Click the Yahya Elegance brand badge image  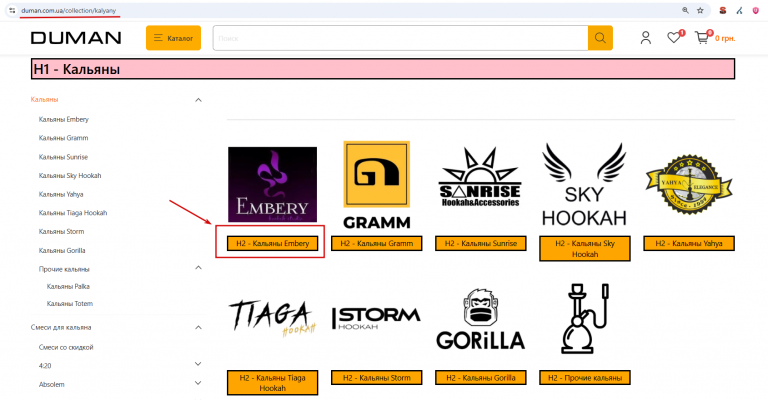[x=689, y=185]
